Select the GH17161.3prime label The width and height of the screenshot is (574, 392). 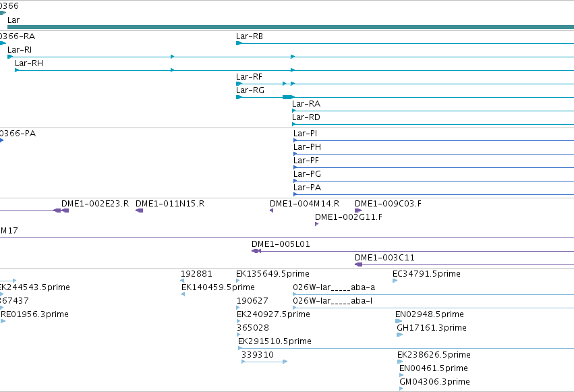coord(432,329)
